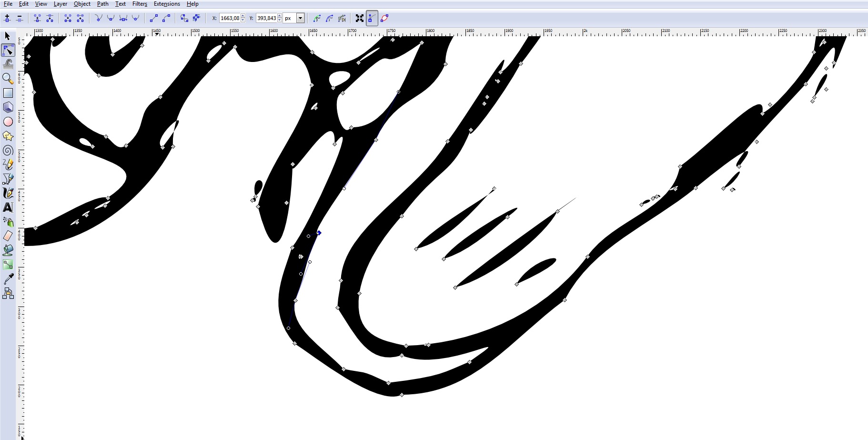Select the Zoom tool
The image size is (868, 440).
pyautogui.click(x=8, y=79)
